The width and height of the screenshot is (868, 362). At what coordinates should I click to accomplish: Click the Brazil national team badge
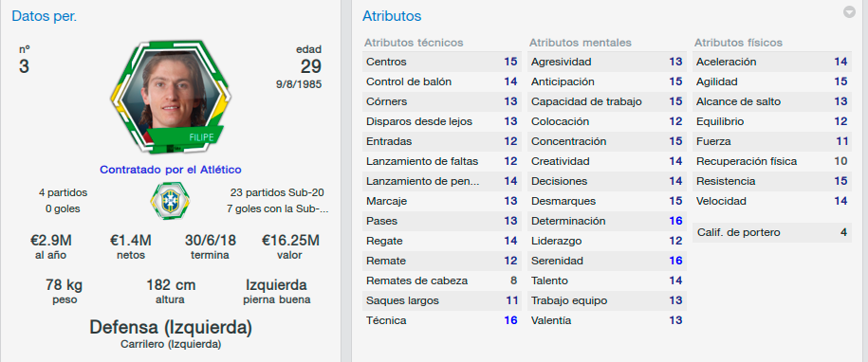(x=170, y=201)
